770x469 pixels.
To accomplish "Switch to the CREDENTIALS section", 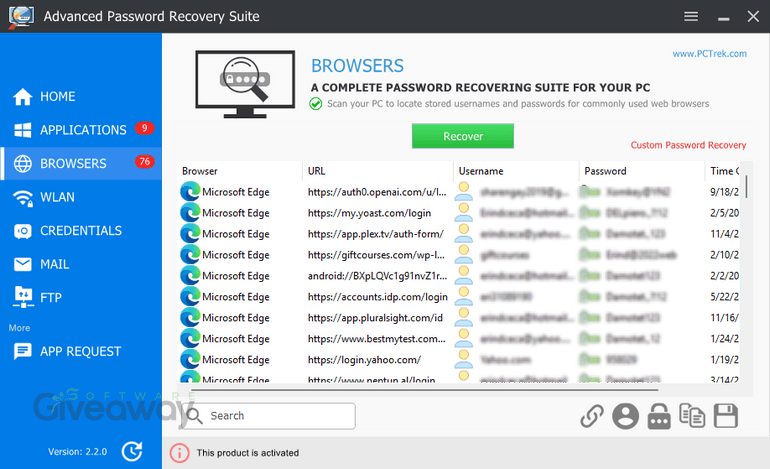I will 81,230.
